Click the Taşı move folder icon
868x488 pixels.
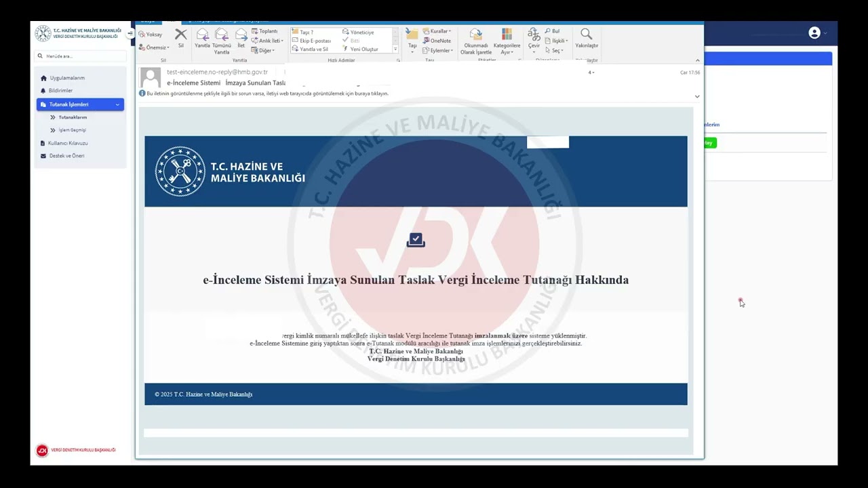pyautogui.click(x=412, y=35)
